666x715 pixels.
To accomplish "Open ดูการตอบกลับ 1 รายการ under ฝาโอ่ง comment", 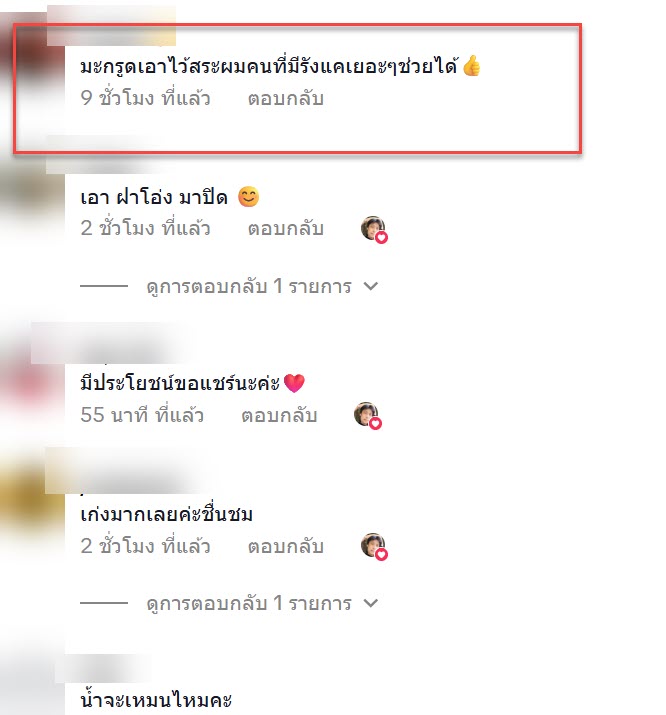I will pyautogui.click(x=249, y=286).
